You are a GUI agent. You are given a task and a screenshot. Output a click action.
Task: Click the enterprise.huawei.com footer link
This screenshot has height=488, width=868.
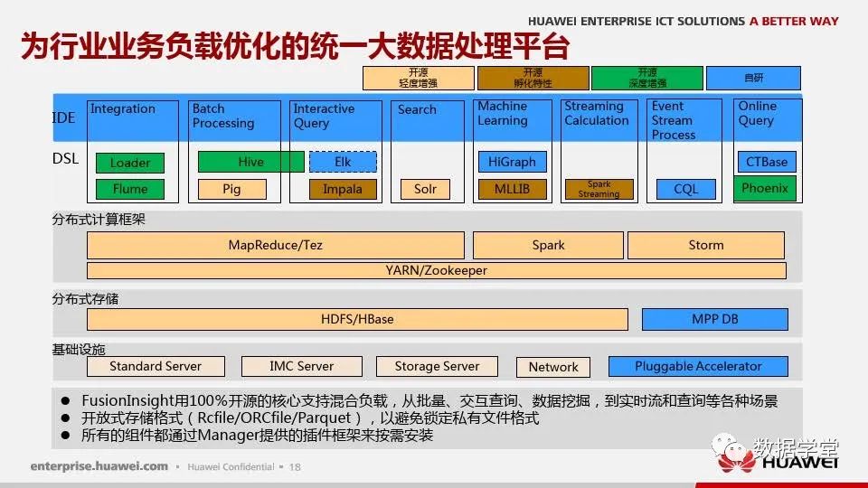tap(99, 466)
